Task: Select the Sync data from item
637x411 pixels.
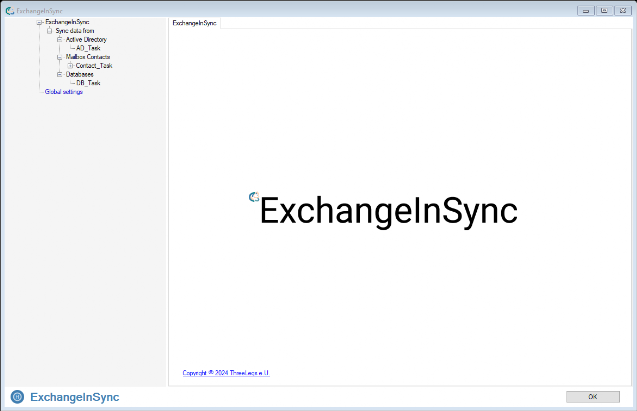Action: coord(75,31)
